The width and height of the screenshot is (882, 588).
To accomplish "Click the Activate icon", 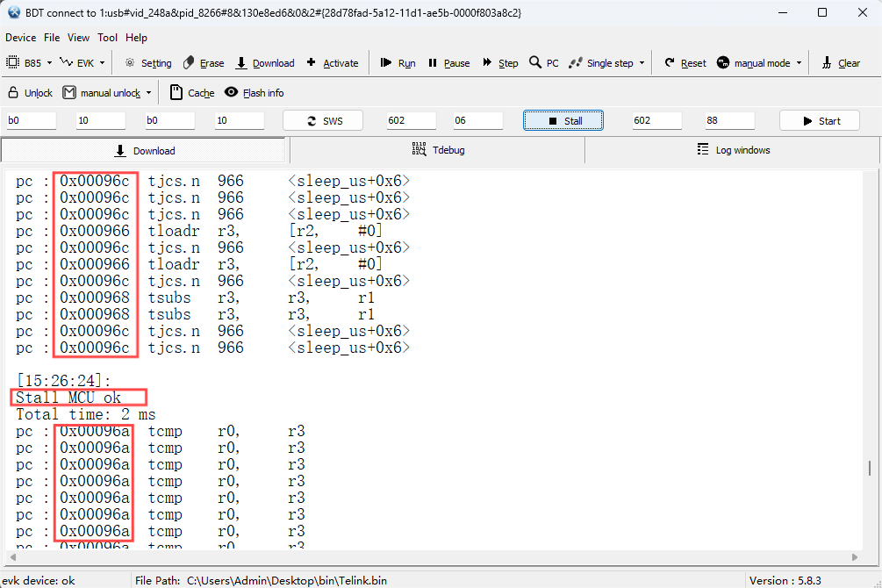I will 311,62.
